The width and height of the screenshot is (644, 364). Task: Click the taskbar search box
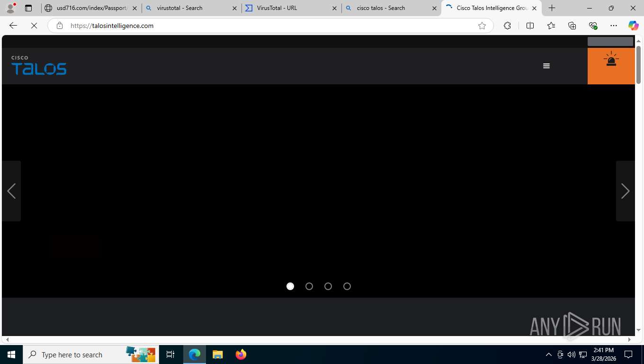pyautogui.click(x=91, y=355)
